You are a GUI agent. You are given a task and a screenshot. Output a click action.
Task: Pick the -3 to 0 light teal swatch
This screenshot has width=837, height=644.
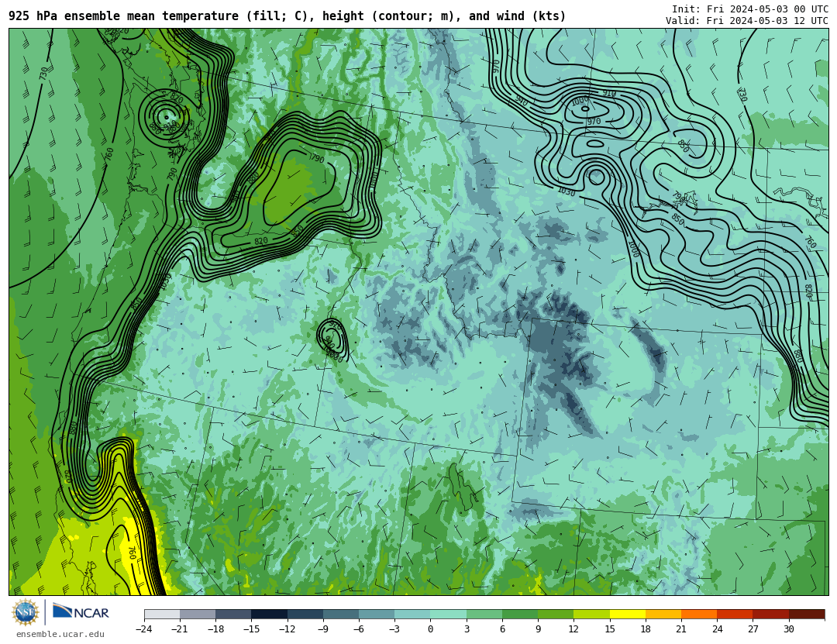click(412, 614)
